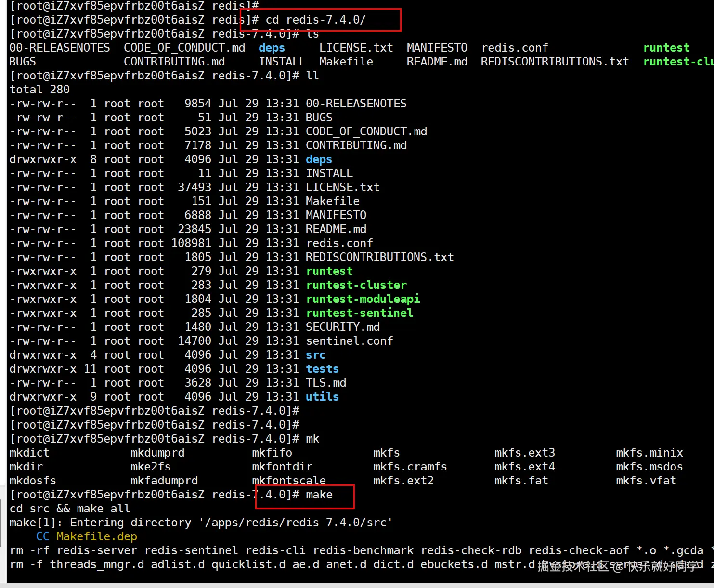The height and width of the screenshot is (588, 714).
Task: Click 'mkfadumprd' completion suggestion
Action: click(x=164, y=481)
